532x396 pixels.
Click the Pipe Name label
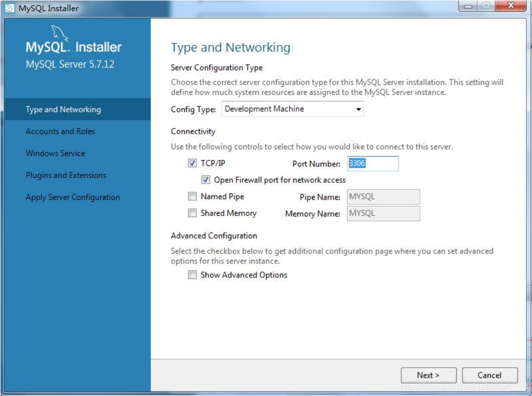point(320,197)
